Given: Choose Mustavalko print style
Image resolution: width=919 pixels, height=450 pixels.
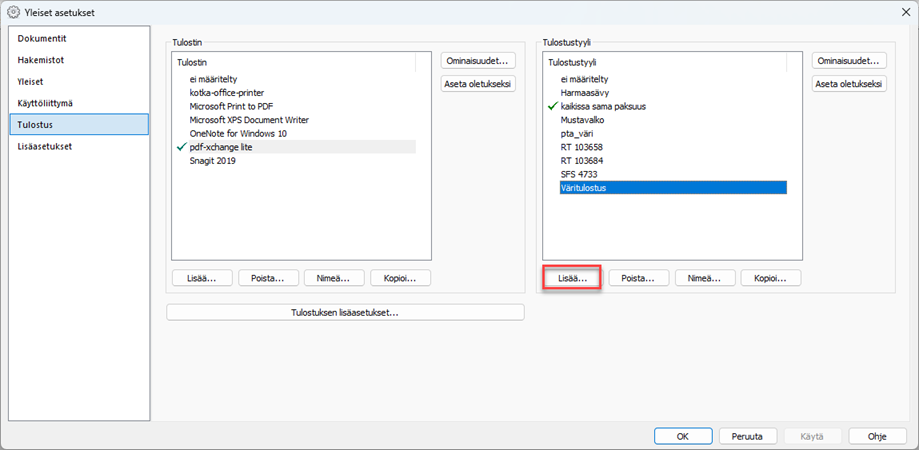Looking at the screenshot, I should [582, 119].
